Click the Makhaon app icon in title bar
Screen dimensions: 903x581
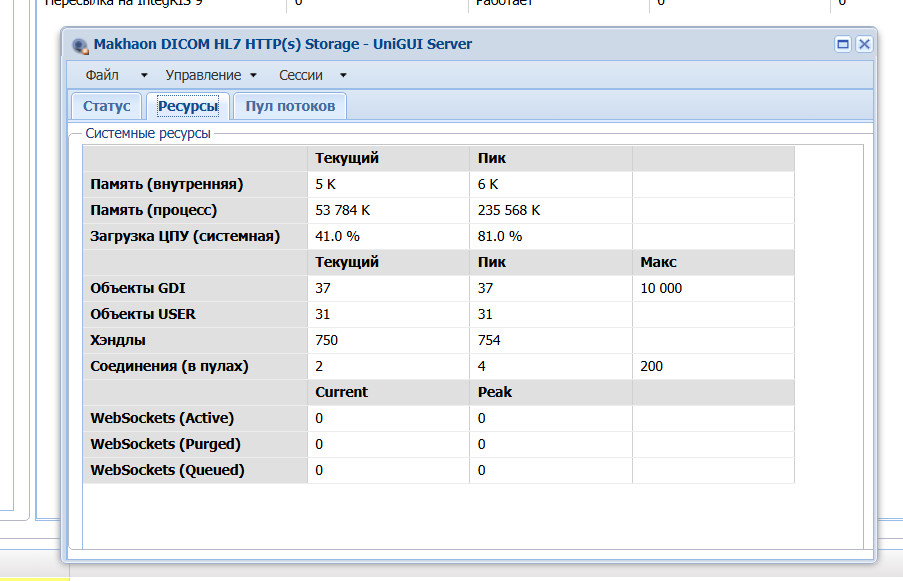[80, 45]
